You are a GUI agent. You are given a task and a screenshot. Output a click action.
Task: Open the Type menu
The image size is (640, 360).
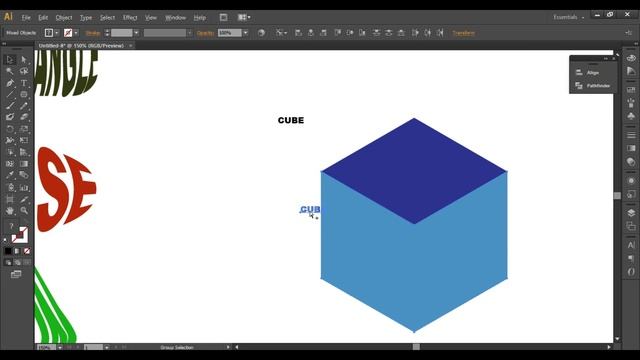86,18
